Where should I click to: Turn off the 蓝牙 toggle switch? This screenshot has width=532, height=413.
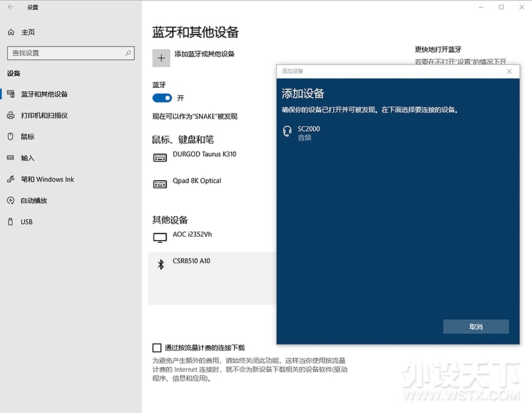pos(162,98)
